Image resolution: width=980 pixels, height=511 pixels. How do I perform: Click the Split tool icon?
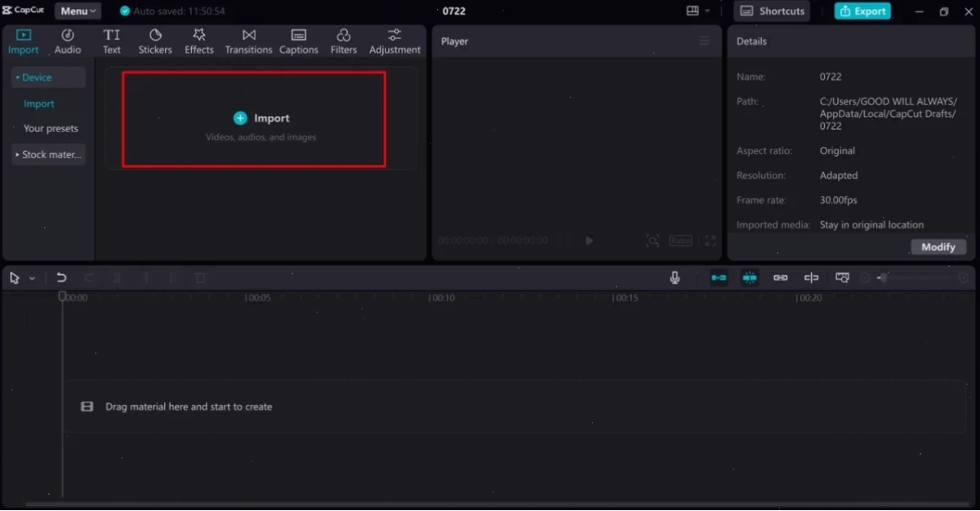118,278
